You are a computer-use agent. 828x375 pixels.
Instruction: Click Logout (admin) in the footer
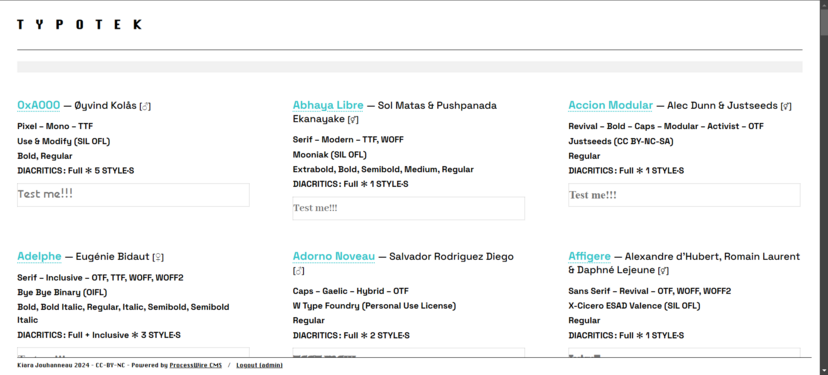pos(259,365)
